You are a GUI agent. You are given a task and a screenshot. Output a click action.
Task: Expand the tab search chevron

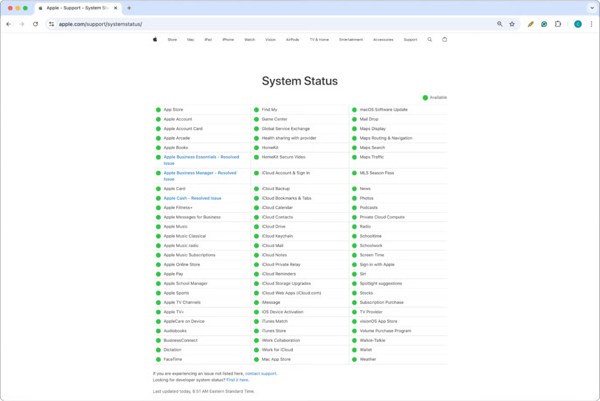point(592,8)
